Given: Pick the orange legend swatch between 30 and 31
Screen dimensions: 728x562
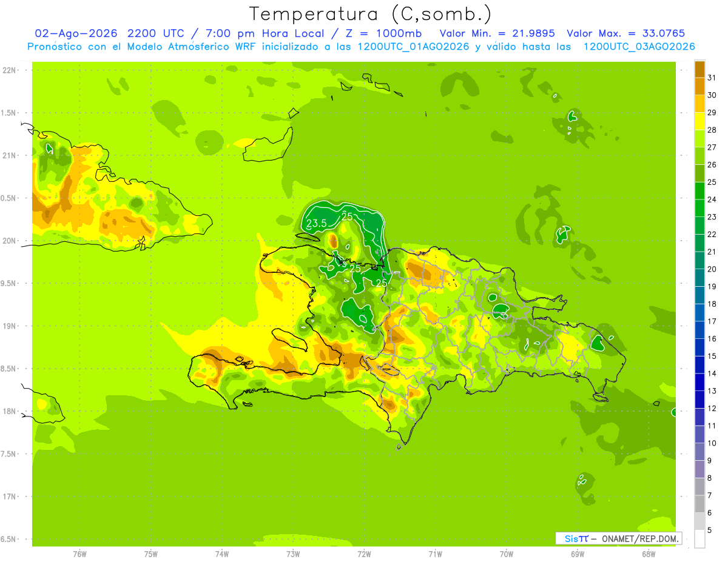Looking at the screenshot, I should point(699,87).
